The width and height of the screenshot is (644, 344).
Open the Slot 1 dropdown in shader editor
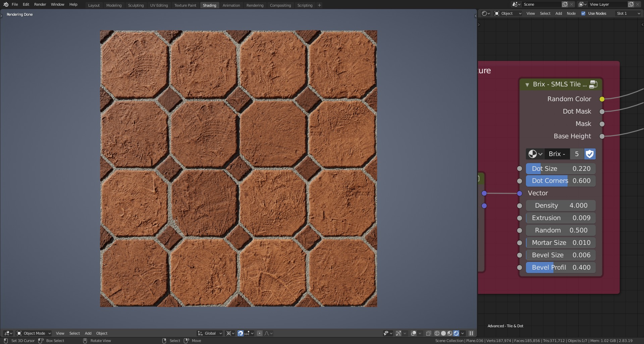click(627, 13)
